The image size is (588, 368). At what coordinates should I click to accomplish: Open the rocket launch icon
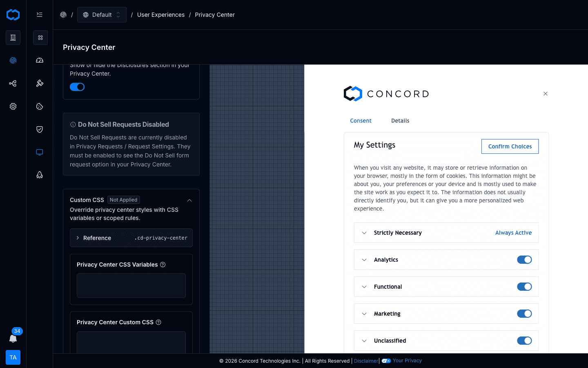pos(40,175)
